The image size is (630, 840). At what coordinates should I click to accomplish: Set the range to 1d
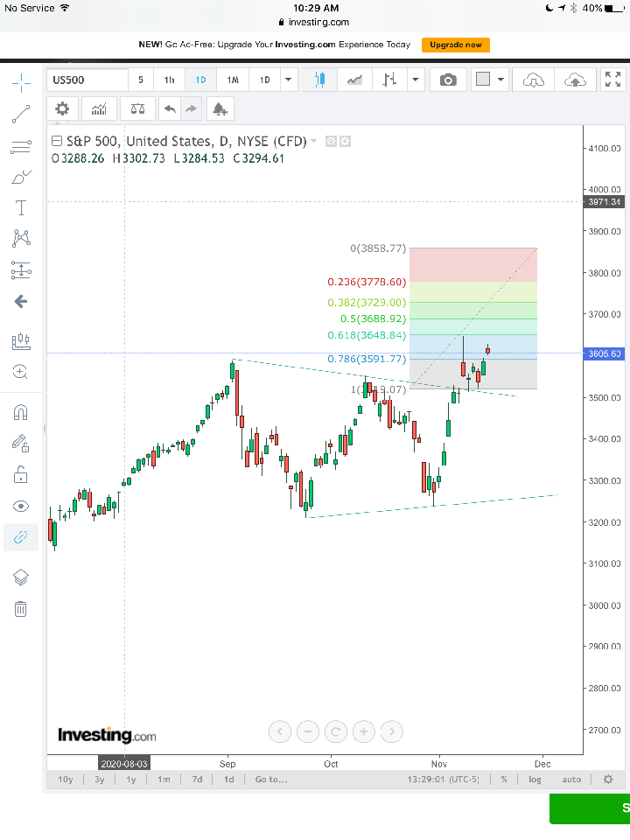(228, 780)
